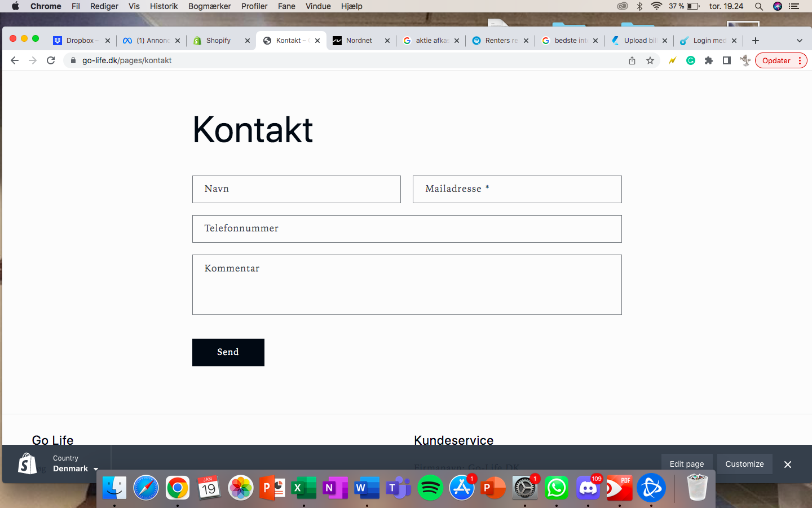Switch to the Nordnet tab
Screen dimensions: 812x508
pyautogui.click(x=359, y=41)
